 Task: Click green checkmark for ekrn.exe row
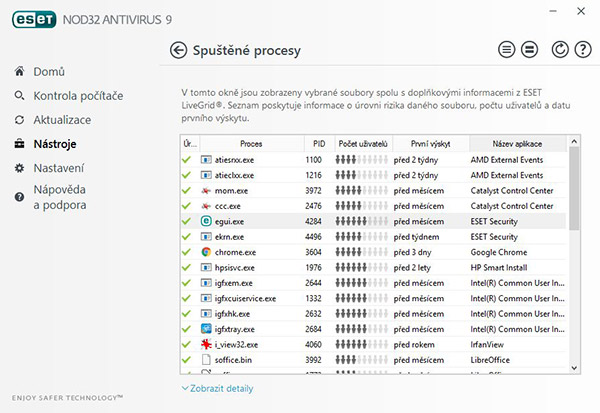click(x=186, y=237)
